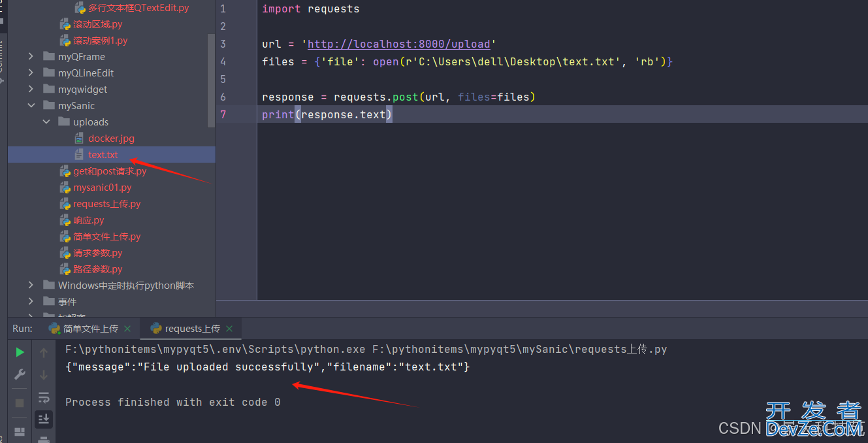The image size is (868, 443).
Task: Click the restore layout icon in Run panel
Action: [x=20, y=432]
